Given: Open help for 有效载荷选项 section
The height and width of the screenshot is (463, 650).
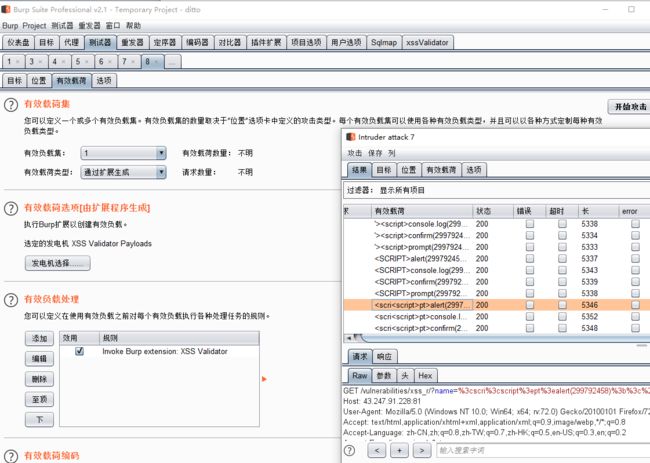Looking at the screenshot, I should 11,208.
